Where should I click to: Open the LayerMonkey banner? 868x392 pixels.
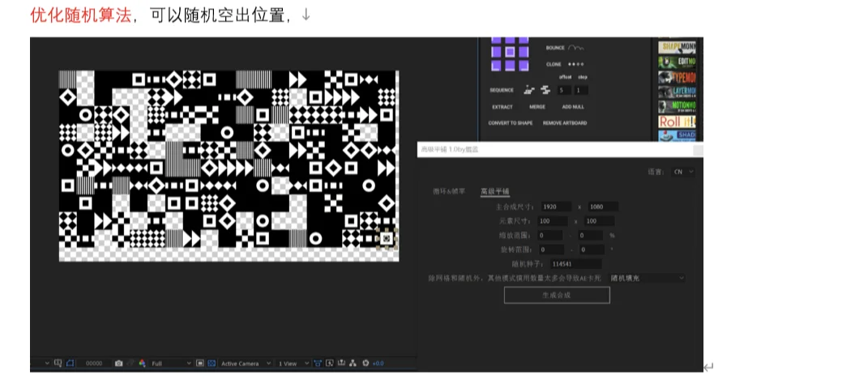pyautogui.click(x=677, y=92)
